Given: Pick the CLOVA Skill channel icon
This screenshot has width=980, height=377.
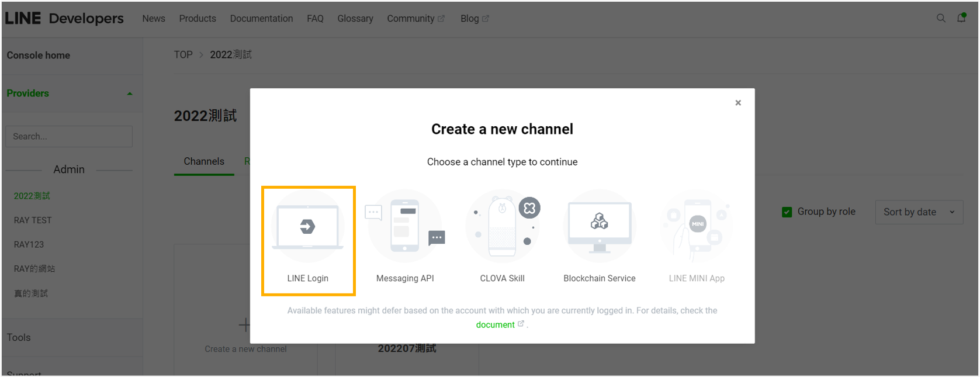Looking at the screenshot, I should (x=503, y=227).
